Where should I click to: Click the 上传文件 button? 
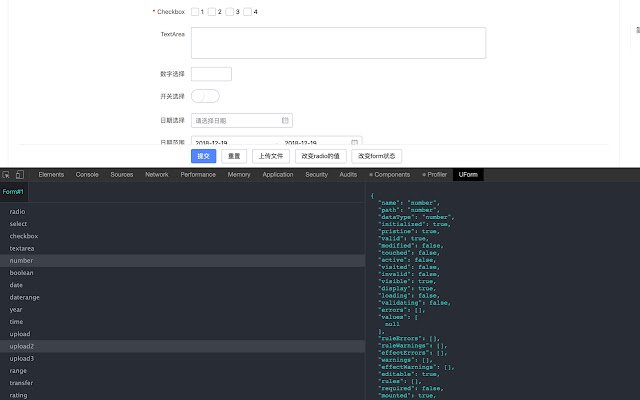pos(271,156)
